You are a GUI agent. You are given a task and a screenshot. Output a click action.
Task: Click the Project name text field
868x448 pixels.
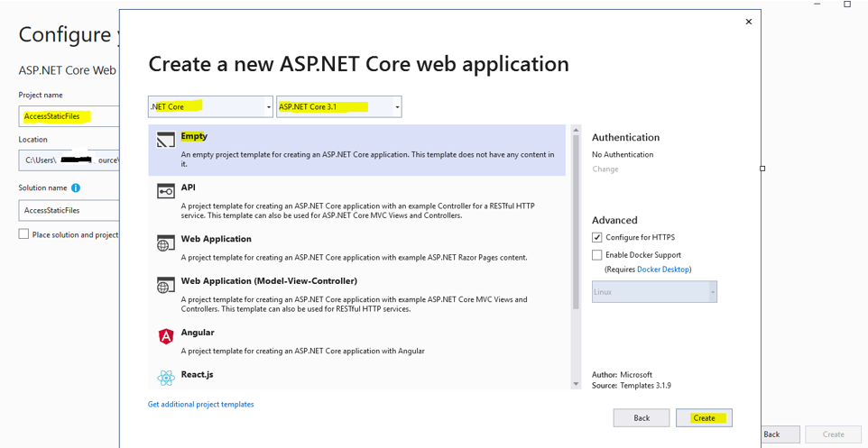coord(68,116)
